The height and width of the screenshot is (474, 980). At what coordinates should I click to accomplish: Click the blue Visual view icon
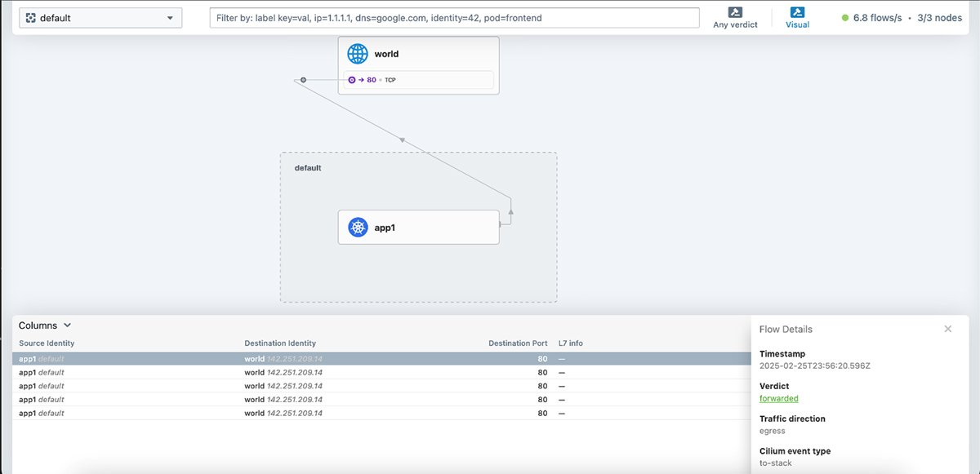797,11
